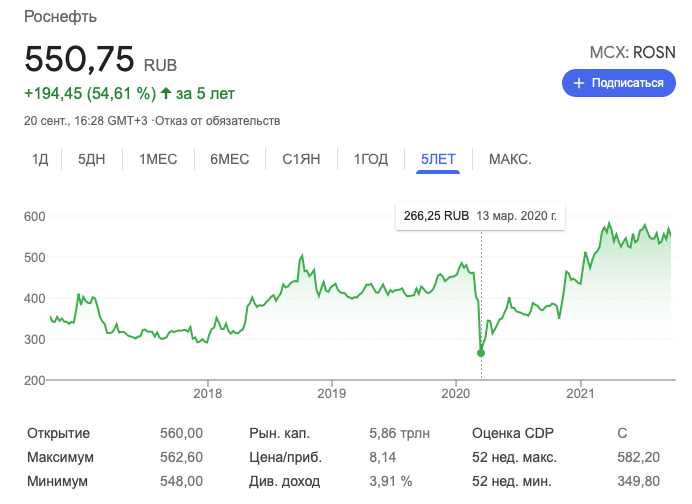Click the MCX: ROSN ticker label

coord(632,53)
